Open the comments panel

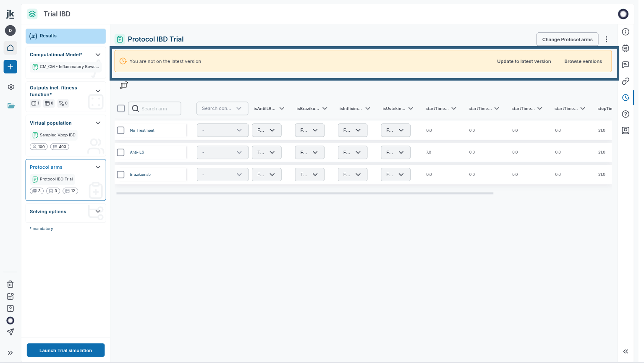click(626, 65)
